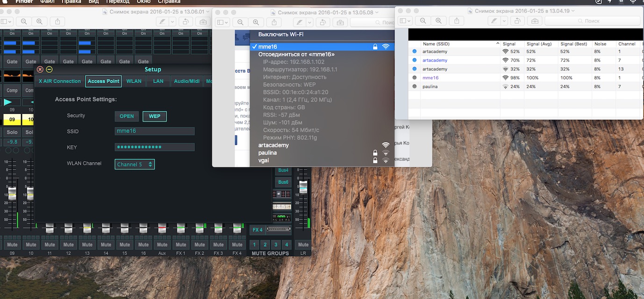Image resolution: width=644 pixels, height=299 pixels.
Task: Mute channel 11
Action: [x=50, y=244]
